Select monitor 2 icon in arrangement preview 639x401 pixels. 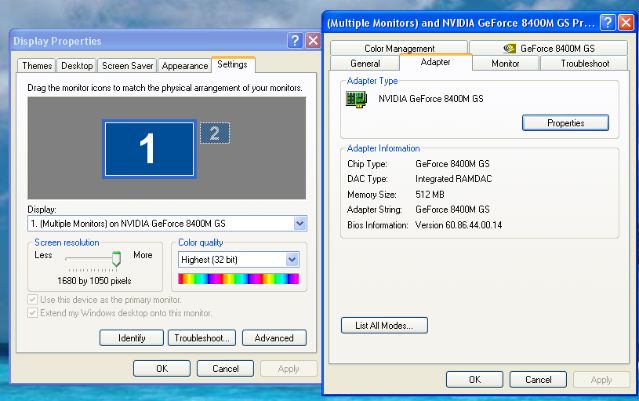(215, 133)
